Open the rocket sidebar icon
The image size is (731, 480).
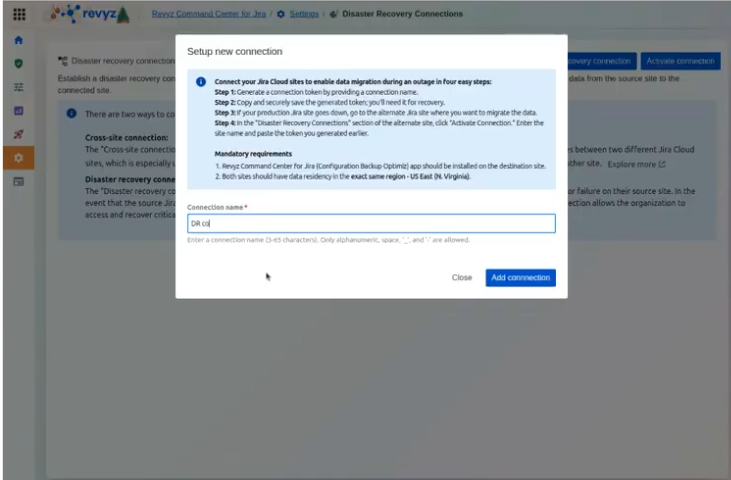click(x=19, y=134)
